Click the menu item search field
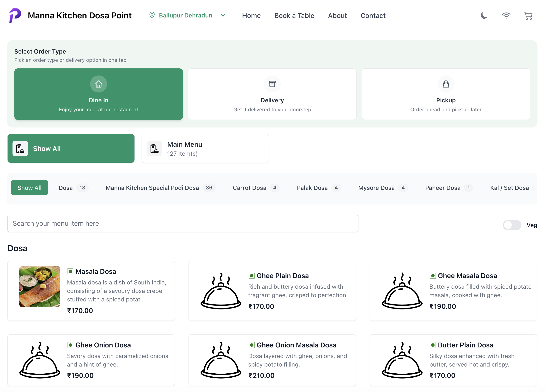The height and width of the screenshot is (392, 546). [183, 223]
